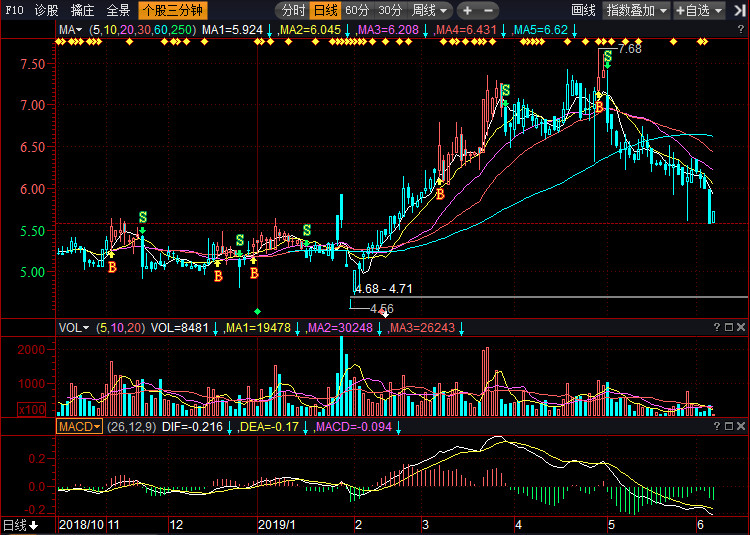Click the zoom in plus button

tap(467, 11)
